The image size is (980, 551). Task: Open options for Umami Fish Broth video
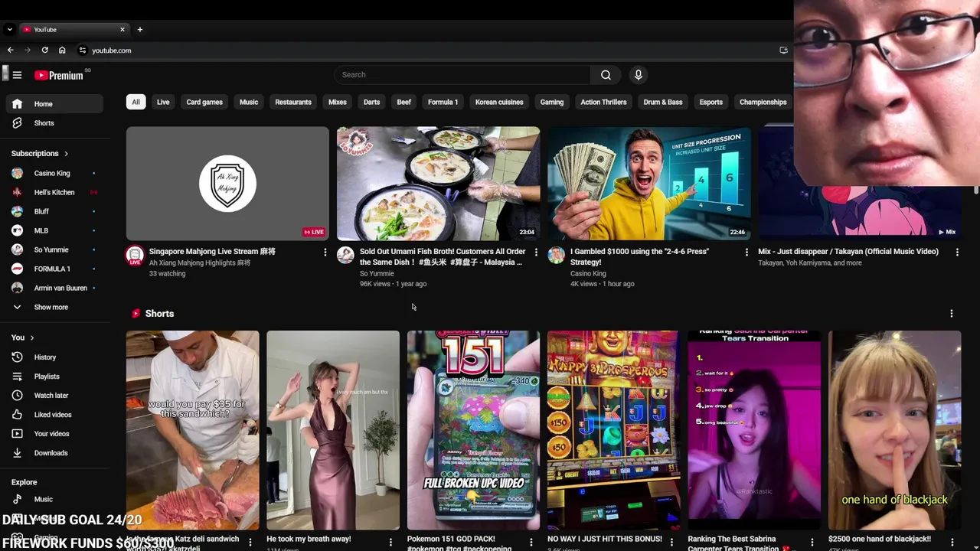point(536,252)
